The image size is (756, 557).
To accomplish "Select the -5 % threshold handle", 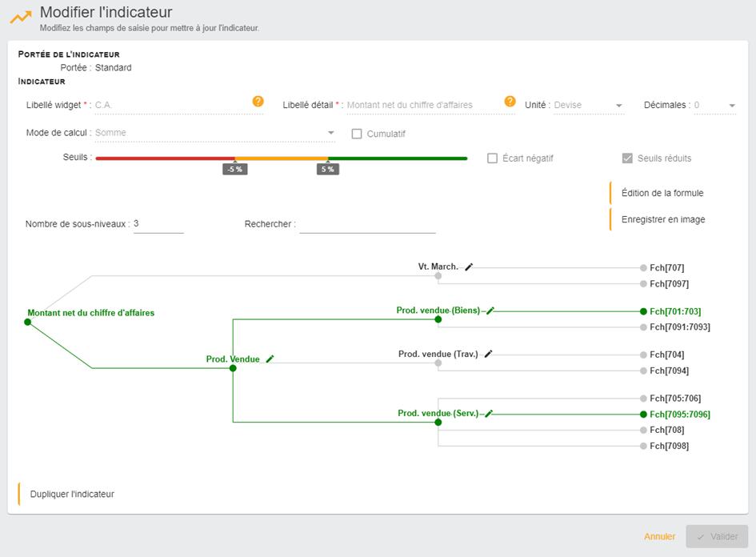I will click(235, 170).
